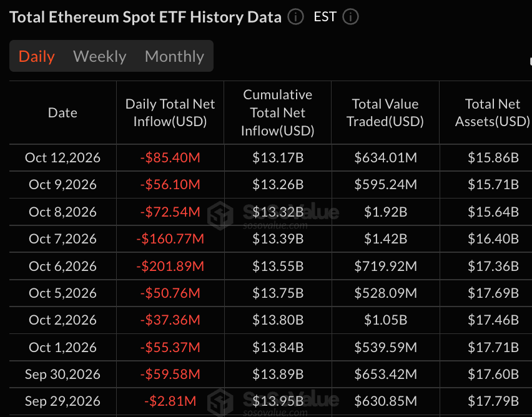Click the -$55.37M net inflow value

[x=170, y=347]
